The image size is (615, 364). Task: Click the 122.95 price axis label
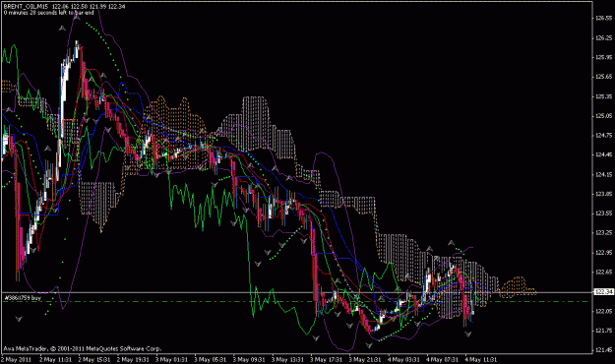(604, 252)
